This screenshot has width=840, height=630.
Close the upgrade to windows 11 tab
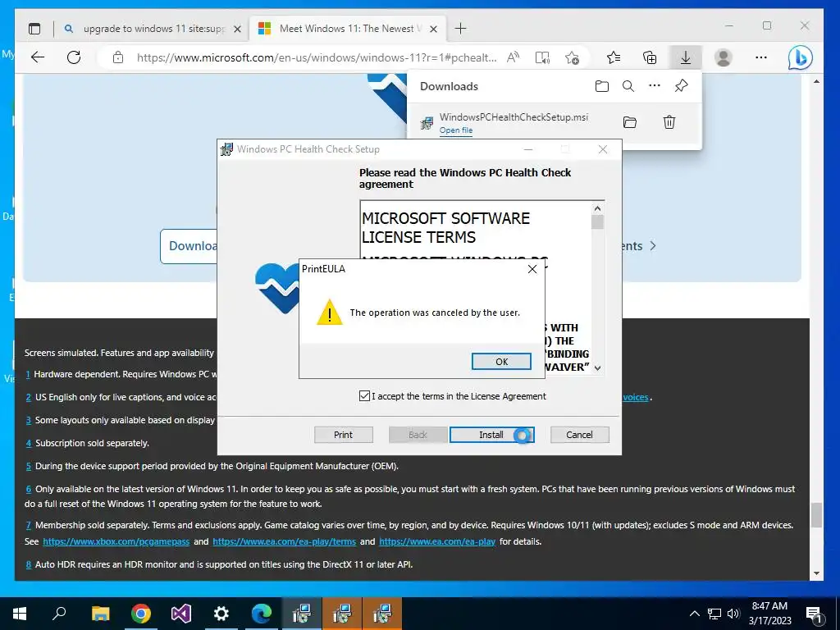point(237,29)
